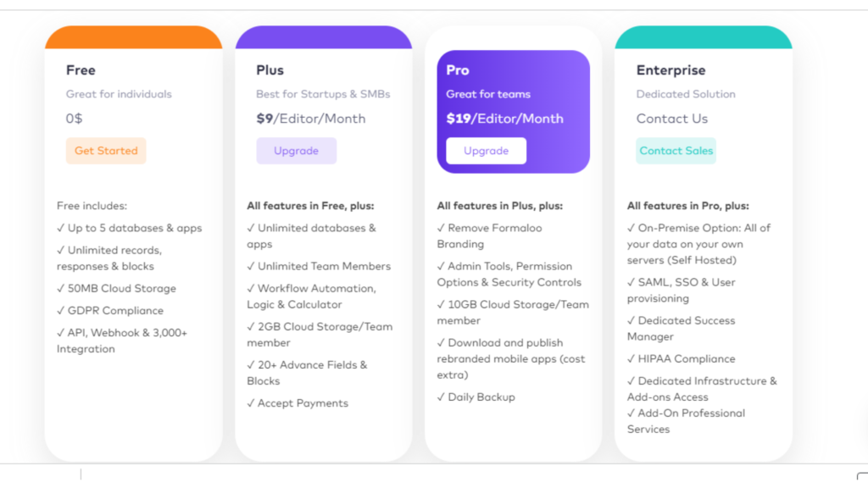Click the GDPR Compliance feature line

pos(109,311)
